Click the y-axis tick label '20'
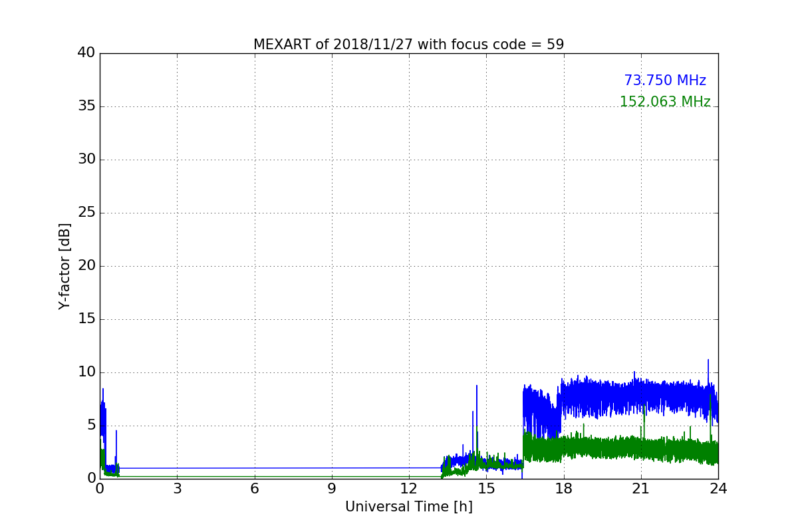 point(86,266)
